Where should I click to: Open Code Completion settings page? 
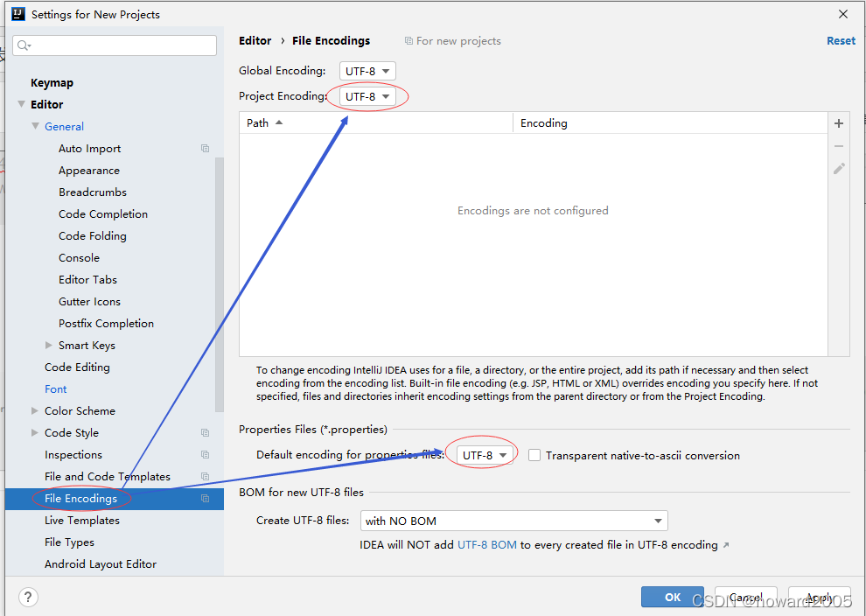click(103, 213)
